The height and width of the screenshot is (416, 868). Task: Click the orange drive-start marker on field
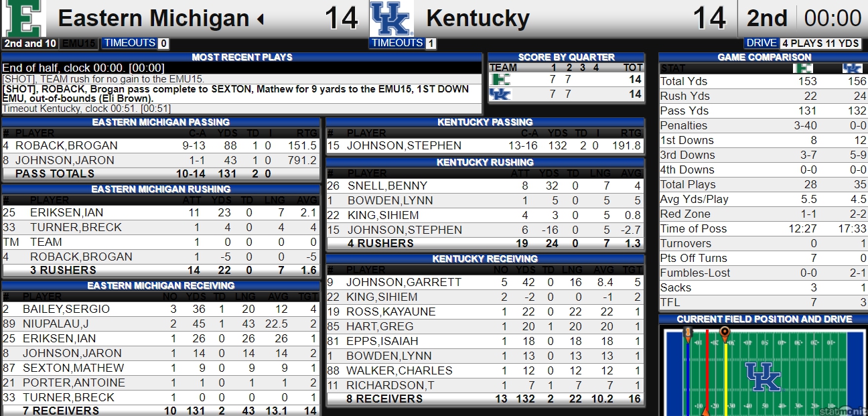pyautogui.click(x=724, y=332)
